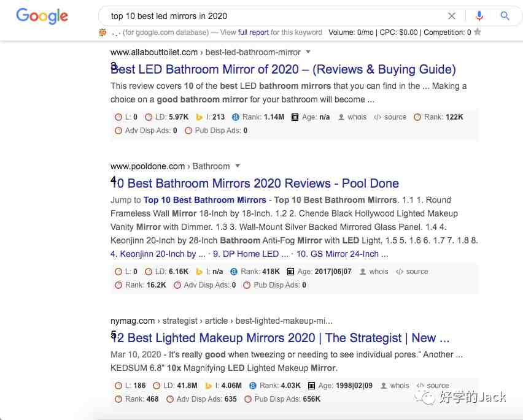
Task: Click Adv Disp Ads: 0 under pooldone.com
Action: pos(205,285)
